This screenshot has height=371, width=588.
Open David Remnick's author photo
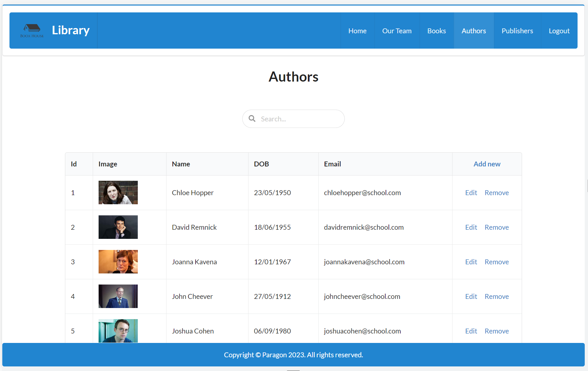(118, 227)
